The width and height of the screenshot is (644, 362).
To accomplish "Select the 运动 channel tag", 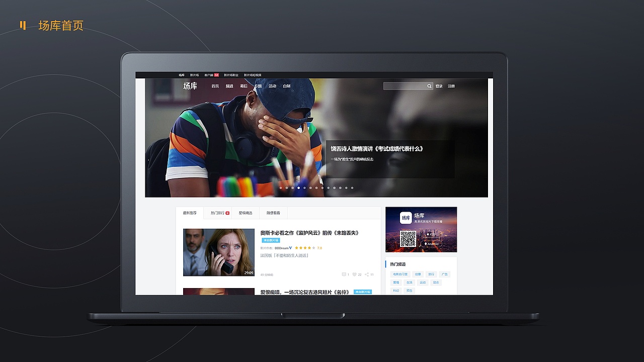I will (423, 283).
